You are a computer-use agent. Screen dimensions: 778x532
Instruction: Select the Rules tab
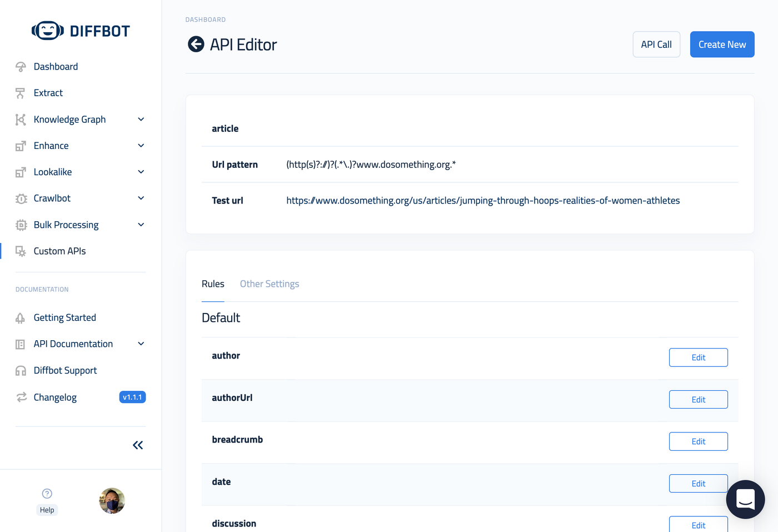point(213,284)
